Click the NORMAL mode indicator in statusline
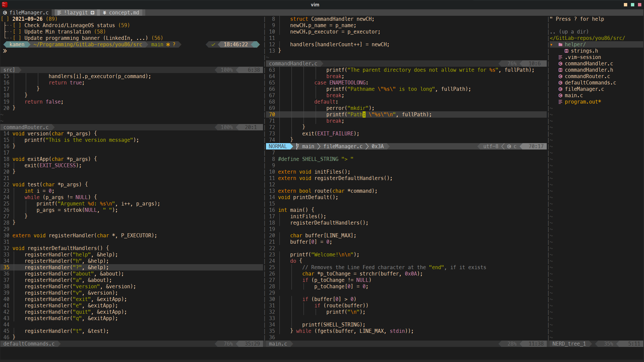 278,146
